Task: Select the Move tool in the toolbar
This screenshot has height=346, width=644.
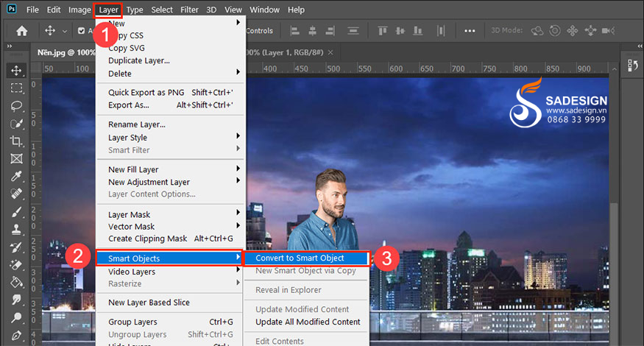Action: tap(16, 70)
